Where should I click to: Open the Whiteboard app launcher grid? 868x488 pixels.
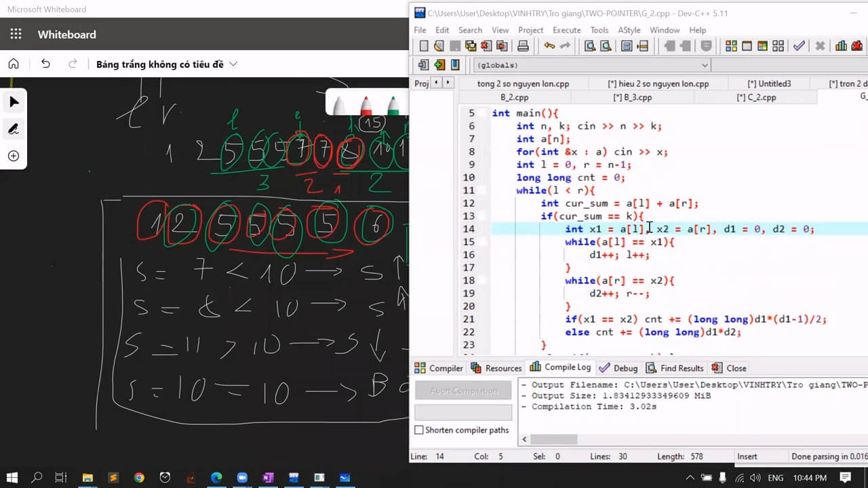pos(16,35)
